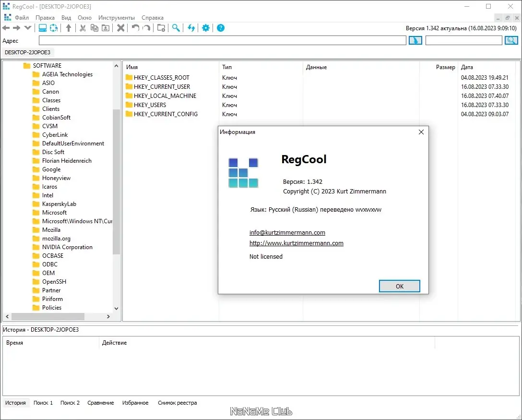This screenshot has width=522, height=420.
Task: Switch to the Избранное tab
Action: [135, 403]
